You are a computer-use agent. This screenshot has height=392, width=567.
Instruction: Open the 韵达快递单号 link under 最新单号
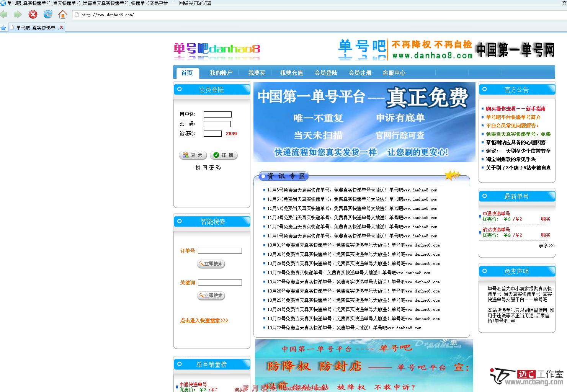tap(496, 230)
